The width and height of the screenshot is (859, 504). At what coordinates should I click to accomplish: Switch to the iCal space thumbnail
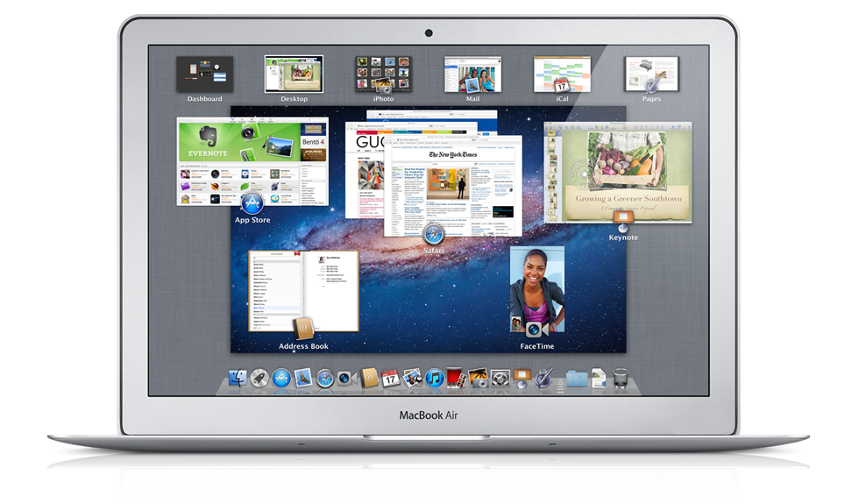[x=562, y=74]
